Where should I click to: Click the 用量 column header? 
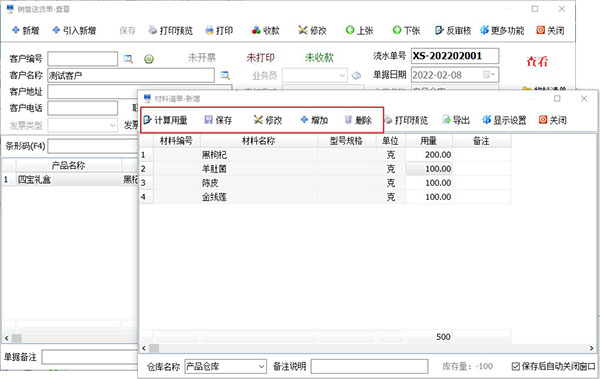click(429, 141)
